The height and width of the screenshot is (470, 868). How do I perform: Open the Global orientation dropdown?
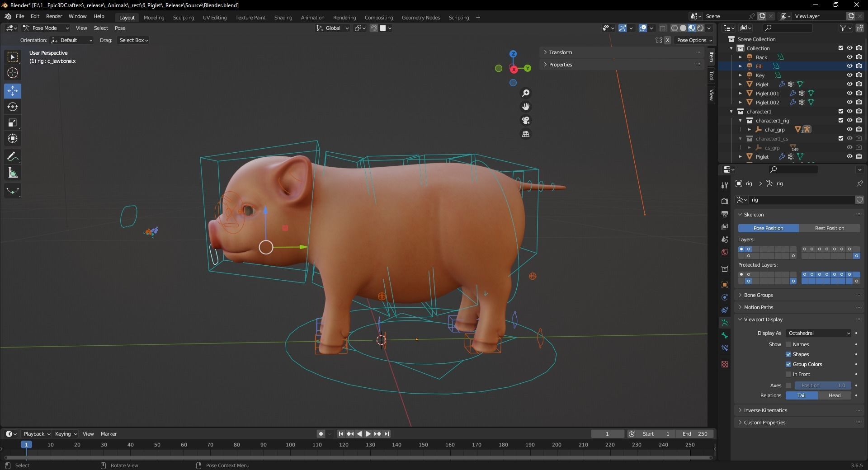333,28
